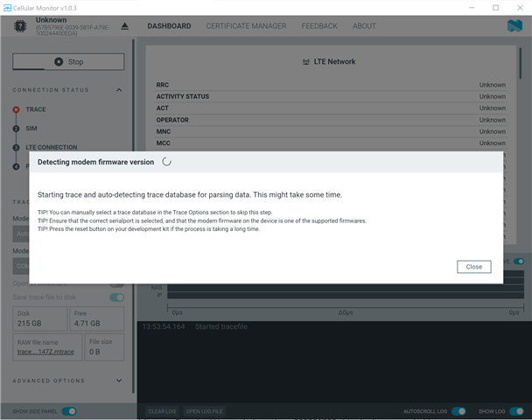Collapse the Connection Status section
532x420 pixels.
[x=119, y=90]
